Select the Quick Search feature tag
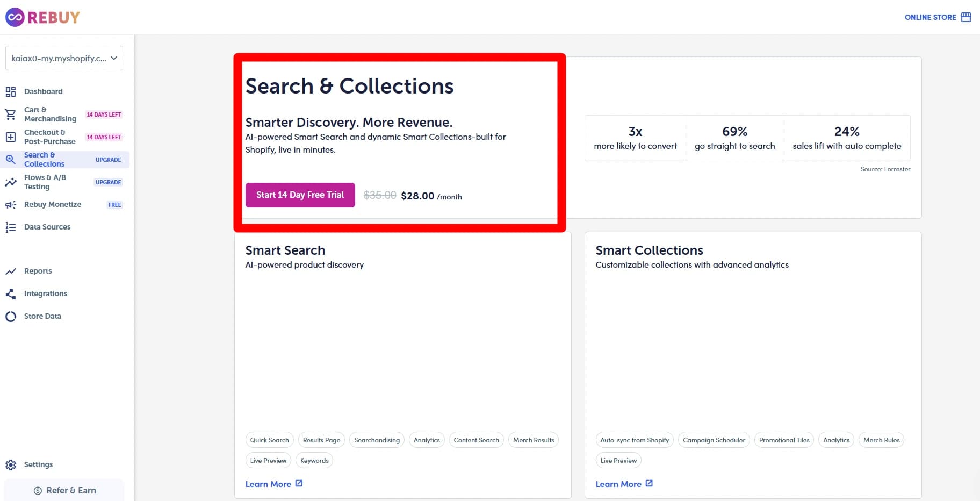This screenshot has height=501, width=980. [270, 440]
